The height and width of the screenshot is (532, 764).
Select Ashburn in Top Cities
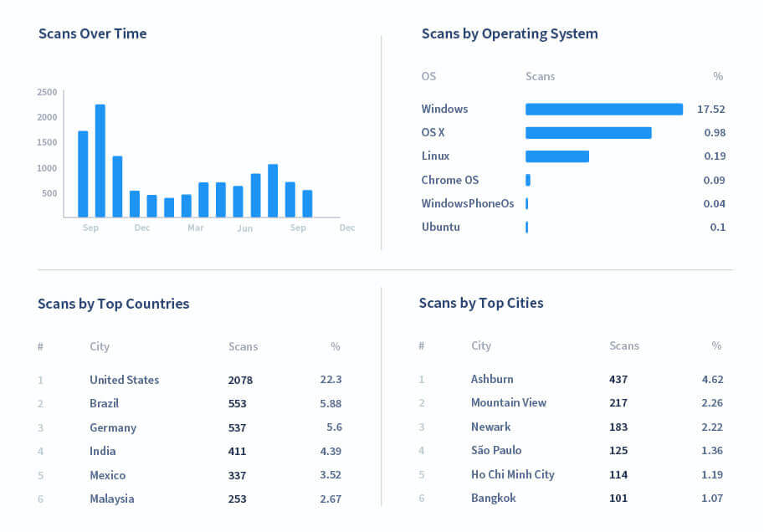pos(492,379)
